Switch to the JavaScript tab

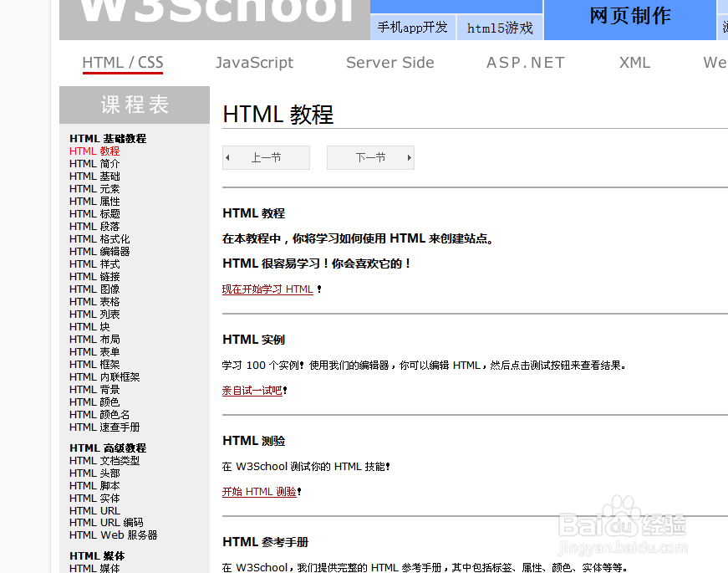pos(255,63)
